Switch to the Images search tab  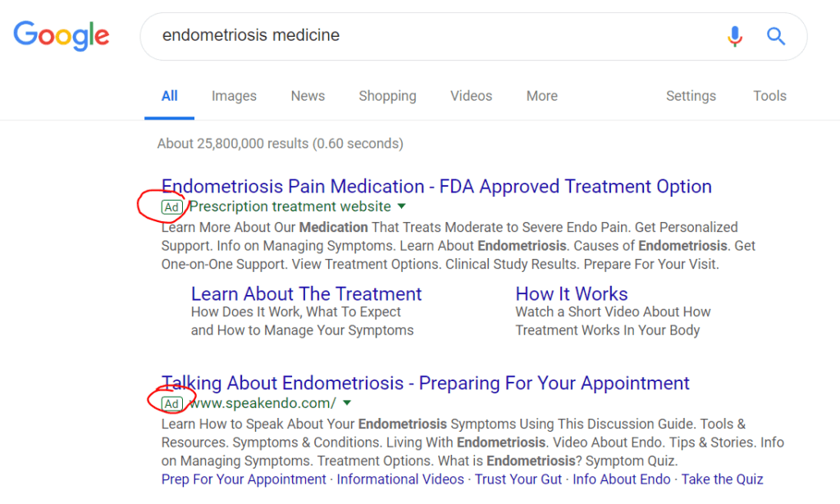pyautogui.click(x=234, y=96)
